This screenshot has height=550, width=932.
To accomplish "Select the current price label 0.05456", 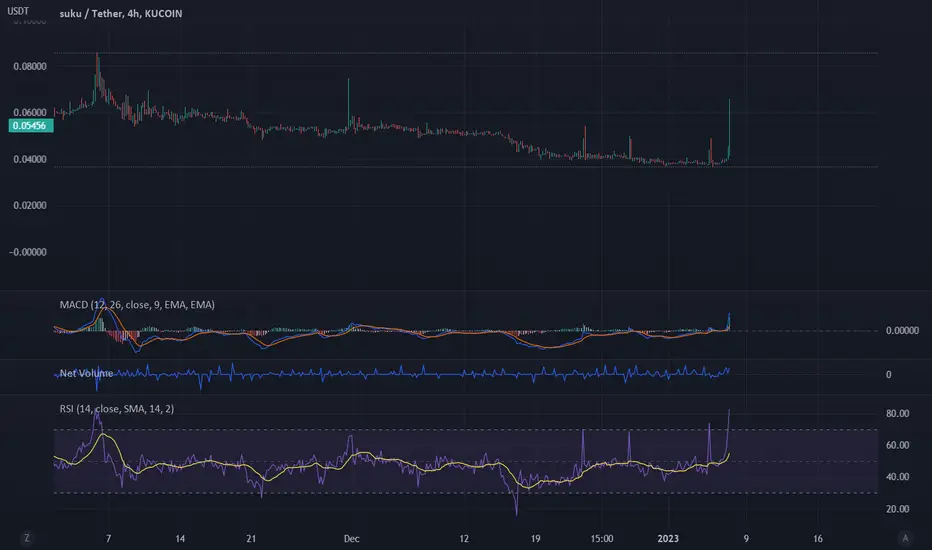I will coord(30,125).
